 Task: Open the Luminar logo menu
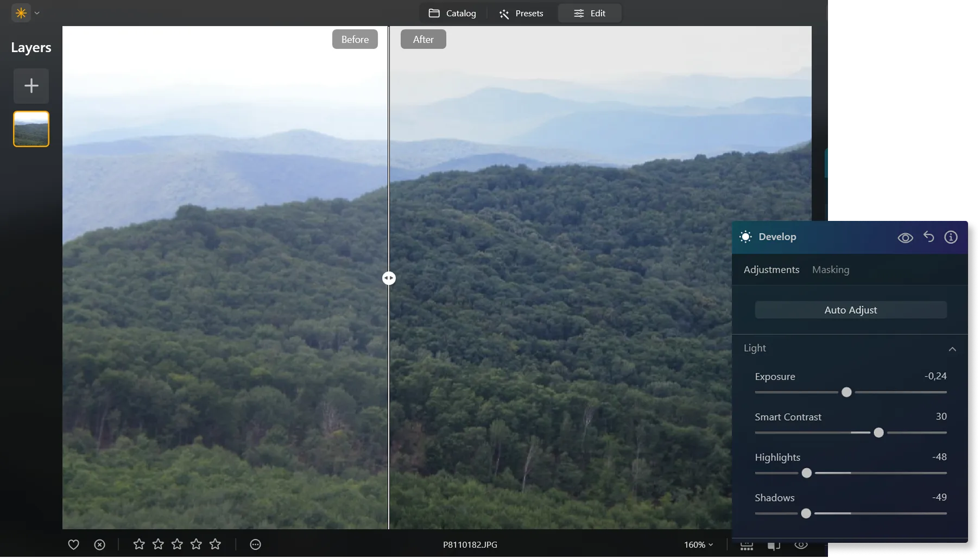pyautogui.click(x=21, y=13)
